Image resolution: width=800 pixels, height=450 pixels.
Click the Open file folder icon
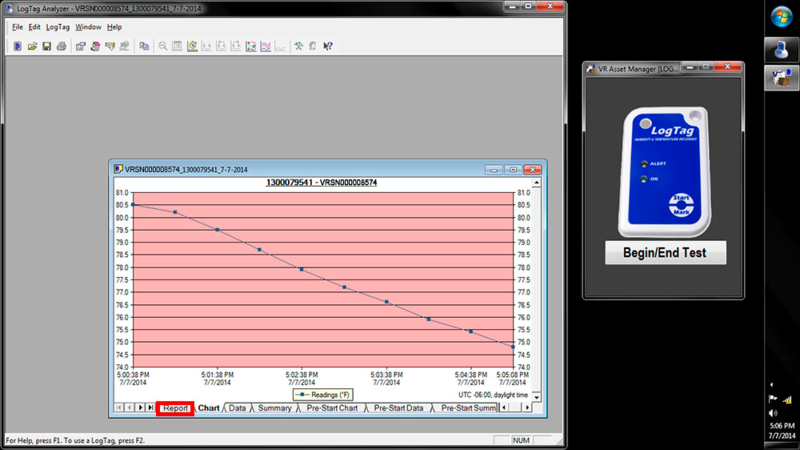[x=32, y=46]
